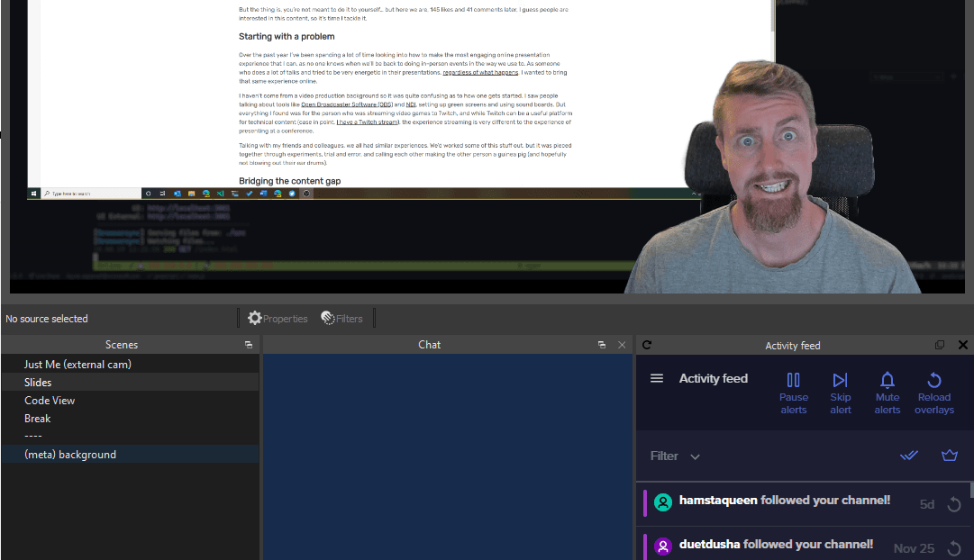Replay hamstaqueen's follow alert
Image resolution: width=974 pixels, height=560 pixels.
[956, 504]
